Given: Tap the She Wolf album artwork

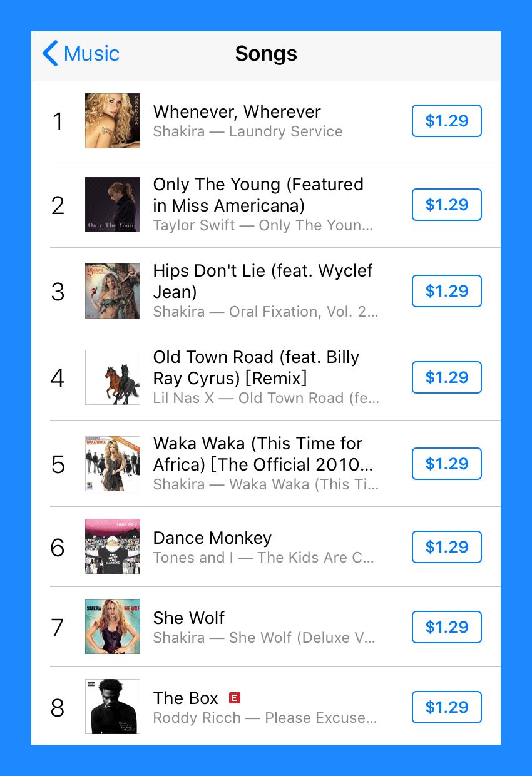Looking at the screenshot, I should coord(113,626).
